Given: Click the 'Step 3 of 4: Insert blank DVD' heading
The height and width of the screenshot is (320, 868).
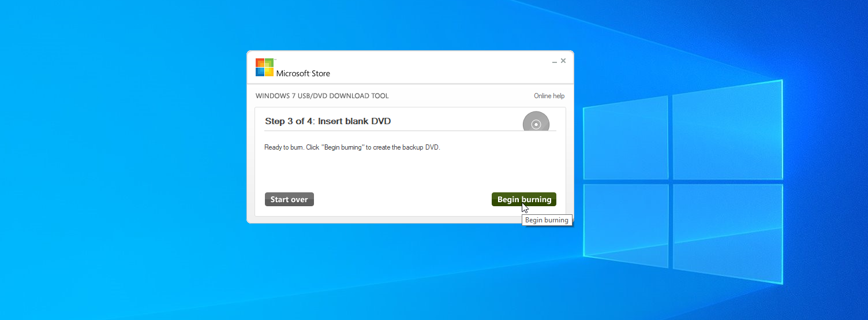Looking at the screenshot, I should pyautogui.click(x=328, y=121).
